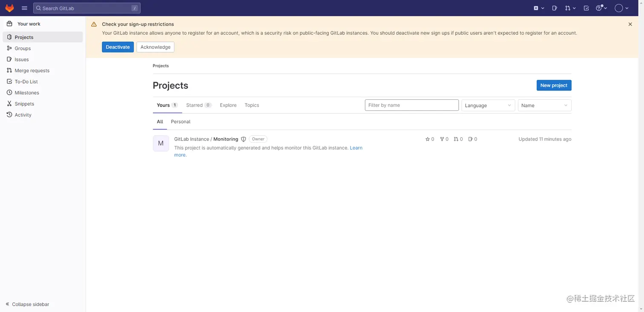The width and height of the screenshot is (644, 312).
Task: Open the Help question mark dropdown
Action: [x=601, y=8]
